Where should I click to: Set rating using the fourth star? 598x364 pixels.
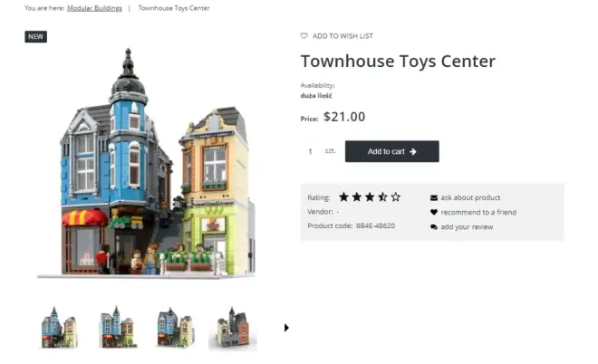click(x=382, y=197)
